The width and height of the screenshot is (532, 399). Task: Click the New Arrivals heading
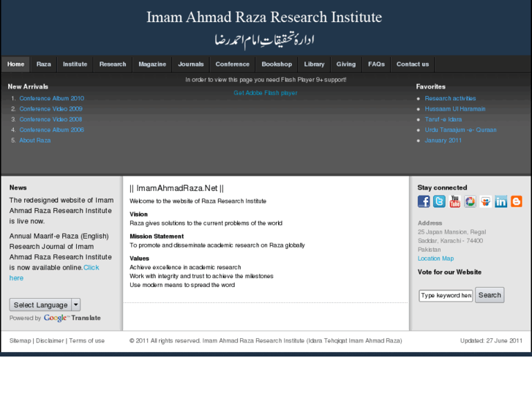click(x=28, y=86)
